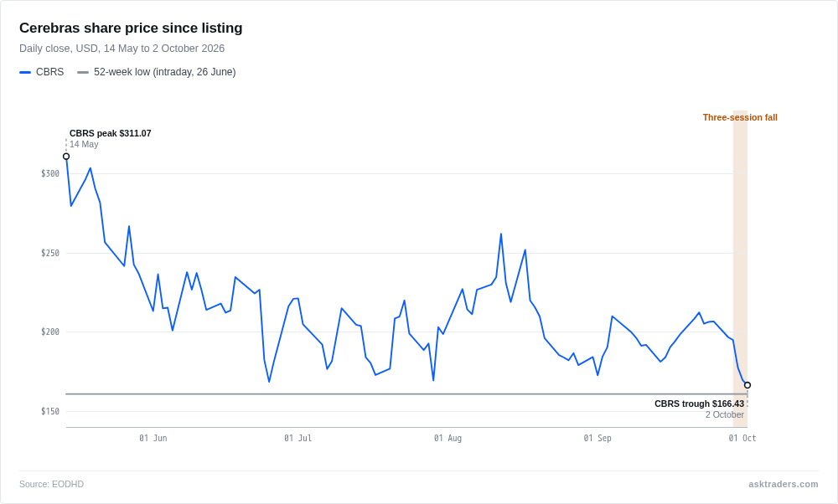Click the '01 Aug' x-axis label
Image resolution: width=838 pixels, height=504 pixels.
click(447, 439)
